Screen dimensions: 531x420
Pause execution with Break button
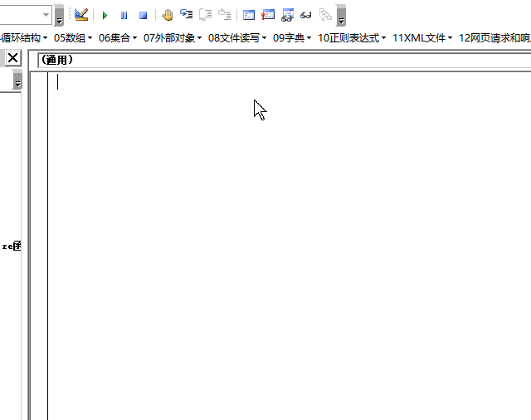(124, 15)
